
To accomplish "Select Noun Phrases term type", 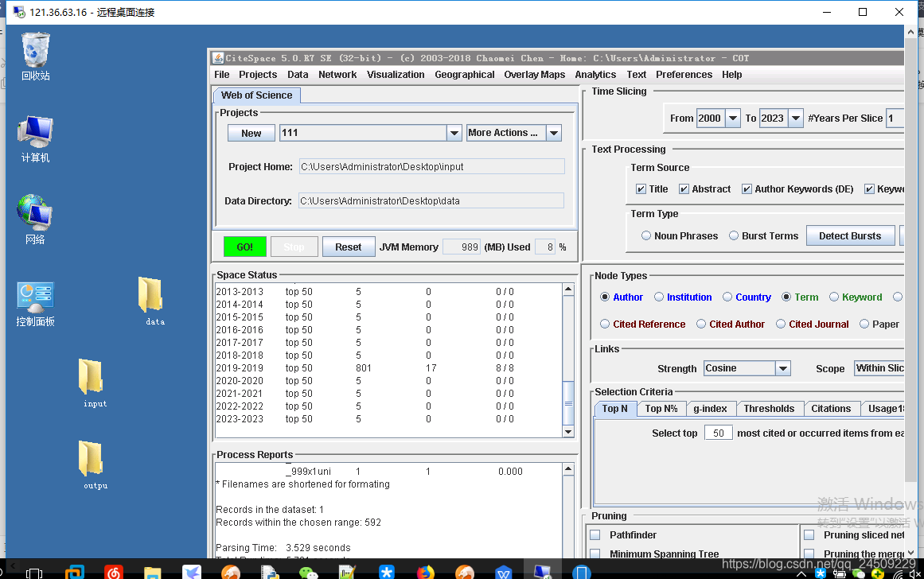I will [x=646, y=235].
